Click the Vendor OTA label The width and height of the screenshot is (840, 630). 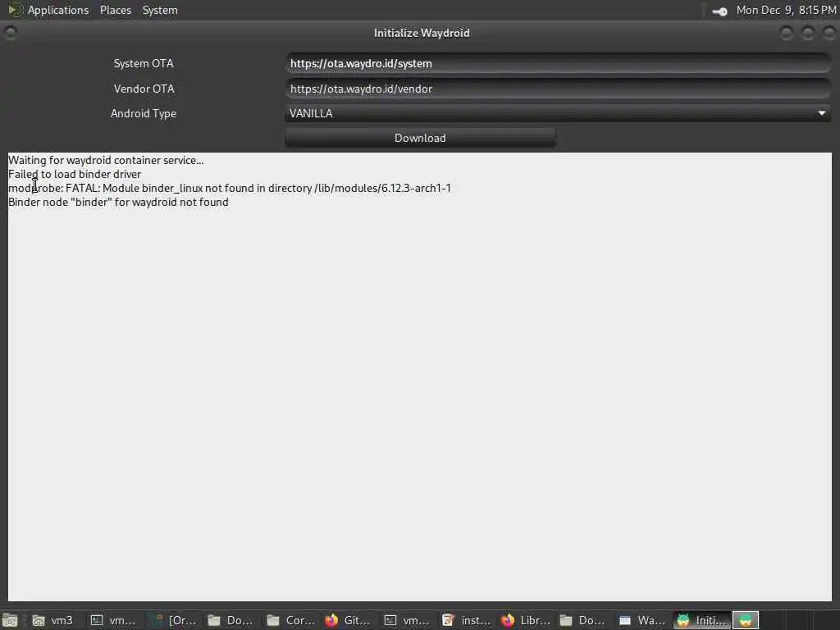click(x=144, y=89)
